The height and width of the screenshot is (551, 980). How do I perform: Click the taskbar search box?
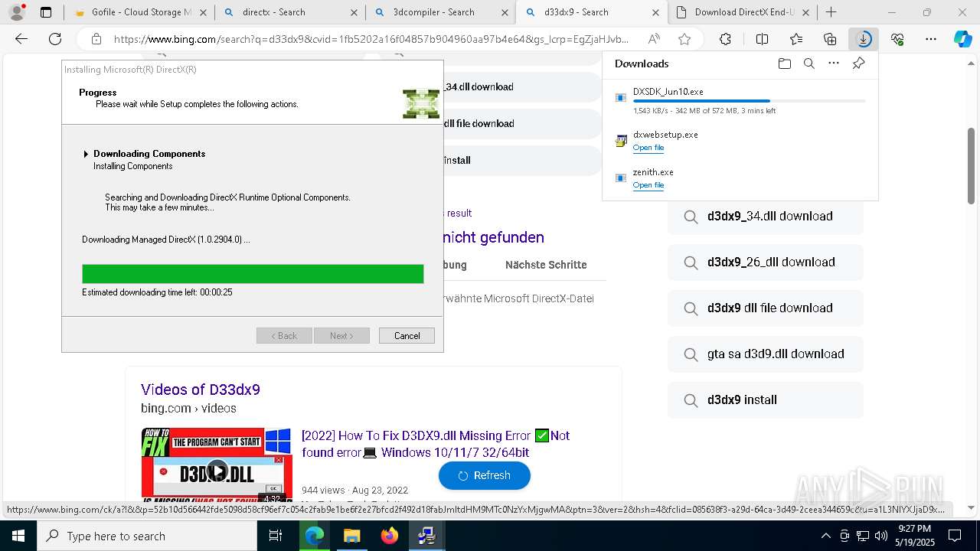click(147, 536)
